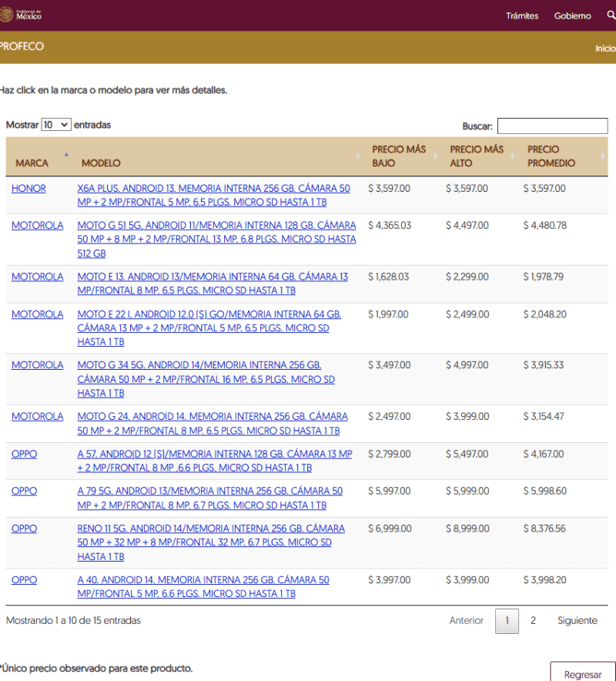The height and width of the screenshot is (681, 616).
Task: Go to page 2 of results
Action: [533, 620]
